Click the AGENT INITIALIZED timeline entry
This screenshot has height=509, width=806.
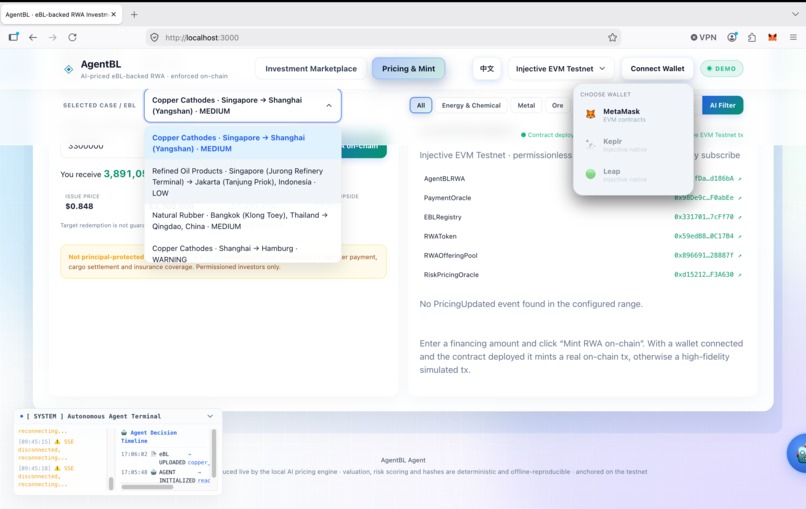coord(164,476)
